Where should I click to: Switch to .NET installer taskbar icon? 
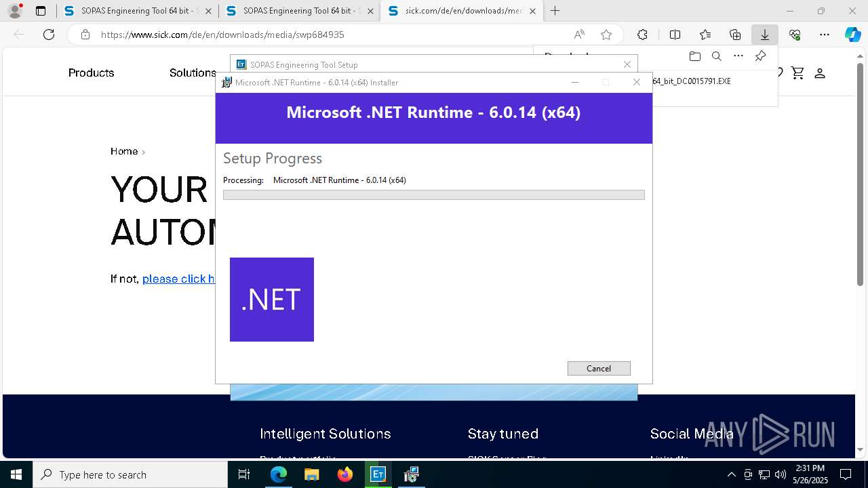coord(411,474)
